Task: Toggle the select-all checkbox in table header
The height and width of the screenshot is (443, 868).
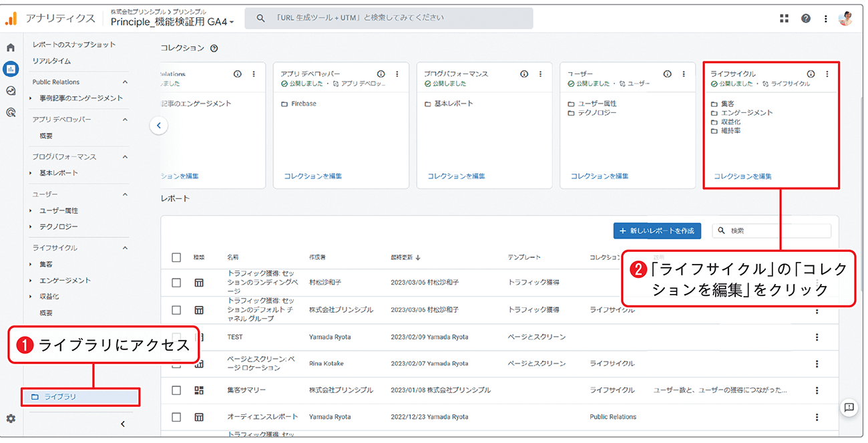Action: 176,257
